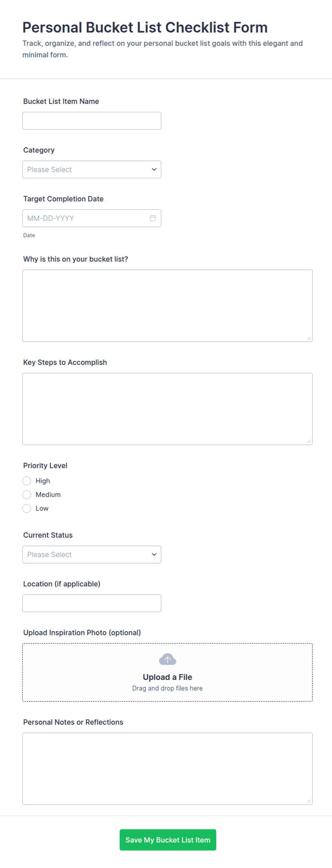The width and height of the screenshot is (332, 868).
Task: Click the Category dropdown chevron arrow
Action: pyautogui.click(x=154, y=169)
